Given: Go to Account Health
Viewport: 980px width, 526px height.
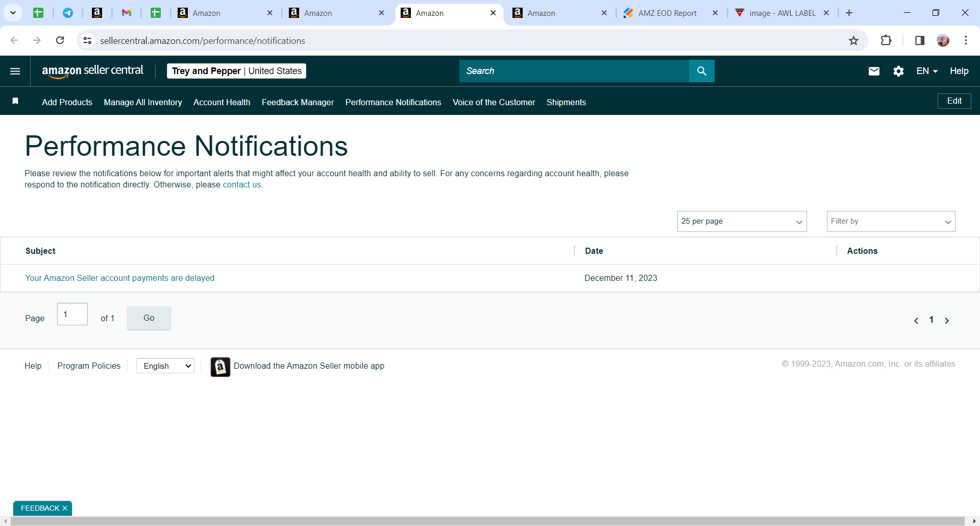Looking at the screenshot, I should coord(222,102).
